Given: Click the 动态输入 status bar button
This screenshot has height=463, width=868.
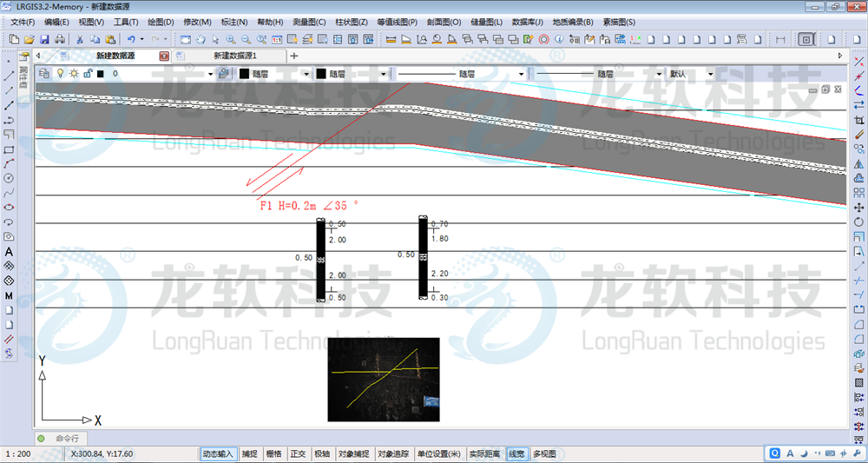Looking at the screenshot, I should (x=218, y=453).
